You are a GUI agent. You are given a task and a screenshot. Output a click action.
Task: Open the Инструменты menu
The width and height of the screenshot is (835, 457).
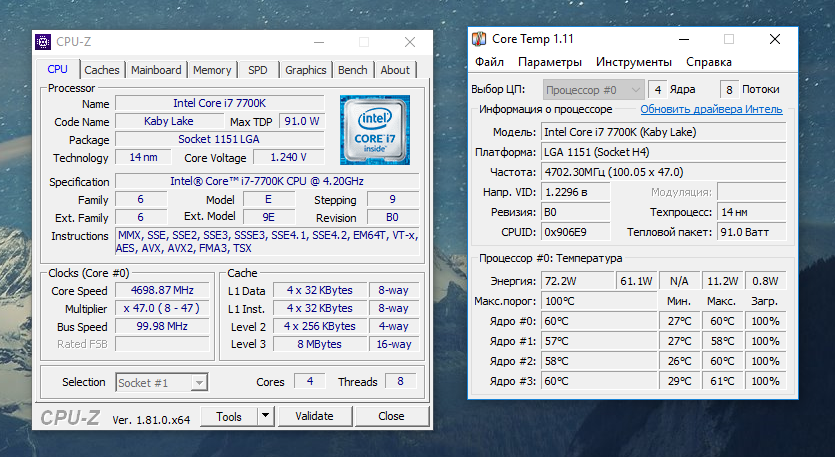pyautogui.click(x=634, y=62)
